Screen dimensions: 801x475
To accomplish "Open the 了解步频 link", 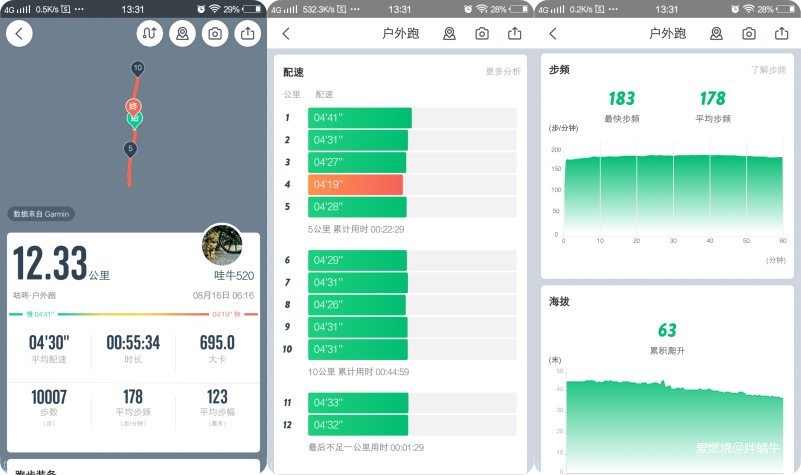I will click(768, 70).
